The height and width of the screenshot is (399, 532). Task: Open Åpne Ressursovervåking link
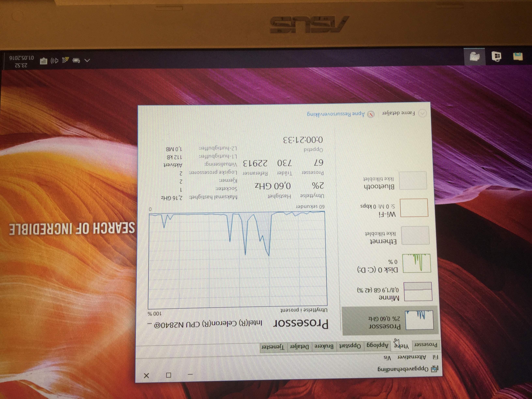[x=336, y=114]
